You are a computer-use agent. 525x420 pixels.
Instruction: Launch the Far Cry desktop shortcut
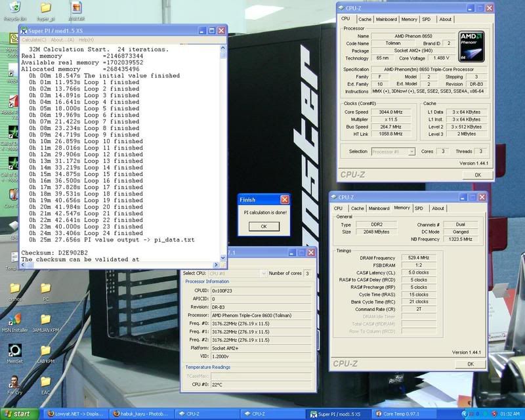click(14, 383)
